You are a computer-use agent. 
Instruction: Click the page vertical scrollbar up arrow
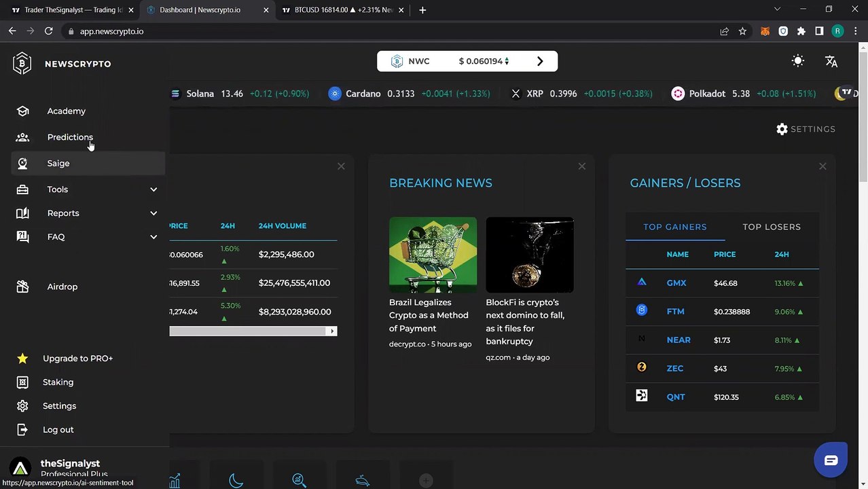coord(863,47)
